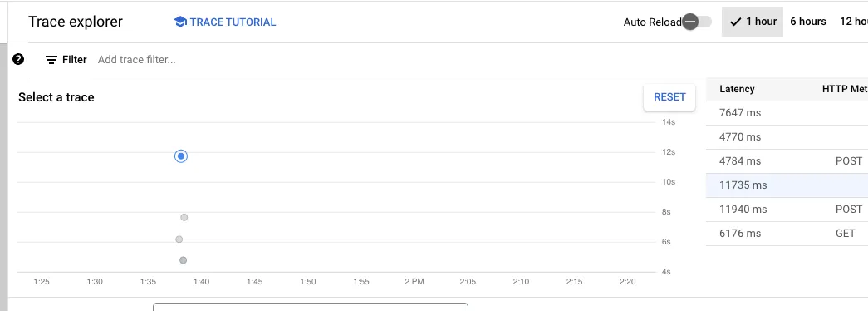Select the 1 hour time range
The height and width of the screenshot is (311, 868).
753,22
